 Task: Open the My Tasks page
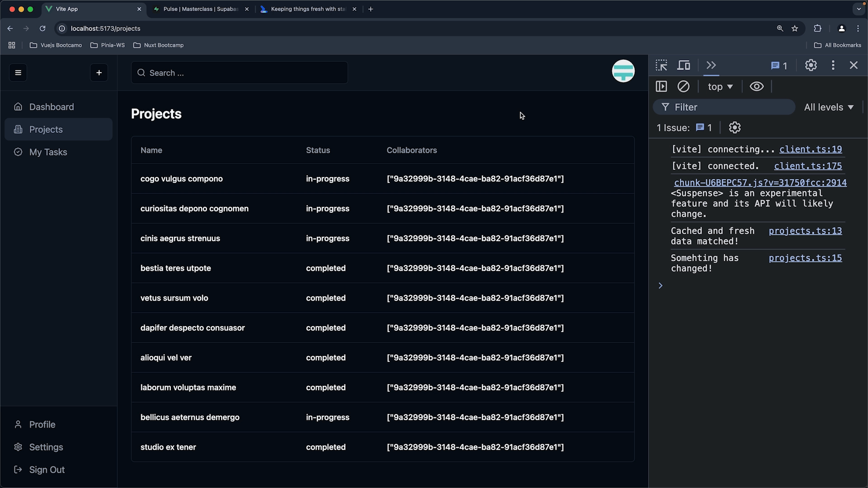48,152
